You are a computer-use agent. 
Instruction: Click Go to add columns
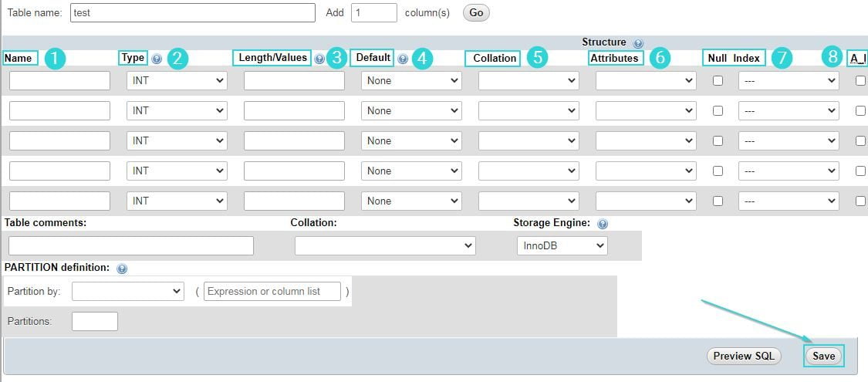pos(476,12)
